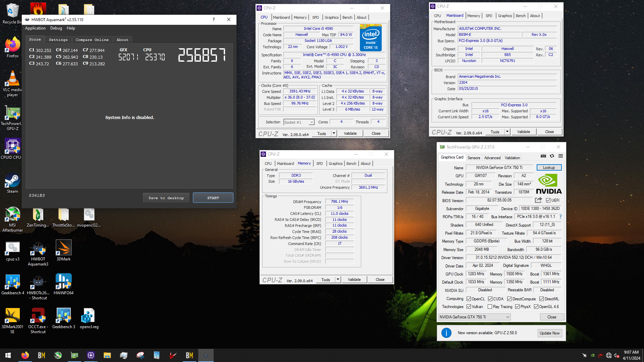
Task: Open the Application menu in Aquamark
Action: pyautogui.click(x=35, y=28)
